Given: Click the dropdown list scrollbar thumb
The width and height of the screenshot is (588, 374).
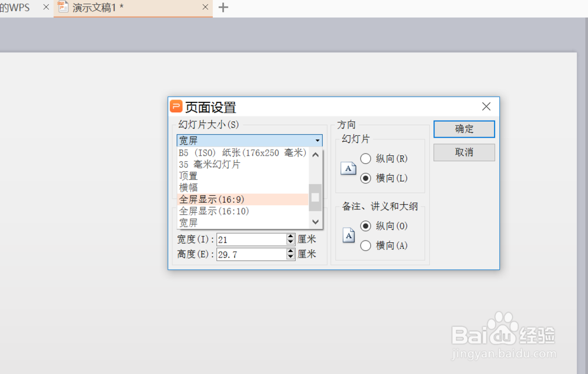Looking at the screenshot, I should click(315, 198).
